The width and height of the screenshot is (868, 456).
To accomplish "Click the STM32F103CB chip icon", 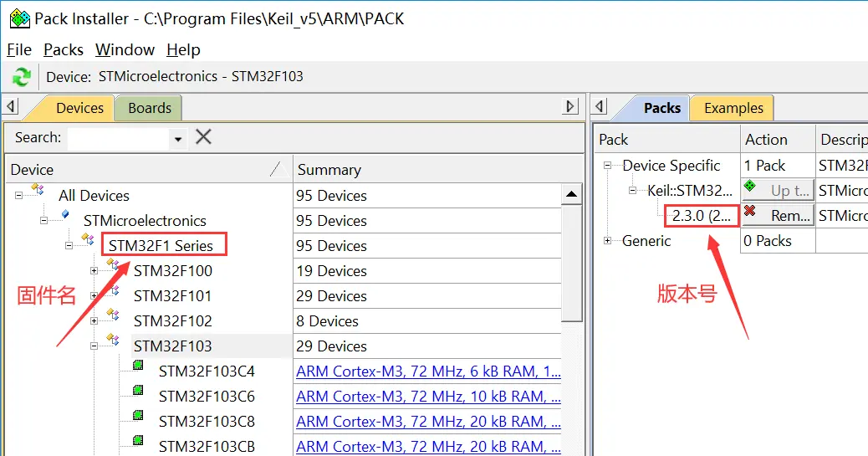I will pyautogui.click(x=138, y=440).
